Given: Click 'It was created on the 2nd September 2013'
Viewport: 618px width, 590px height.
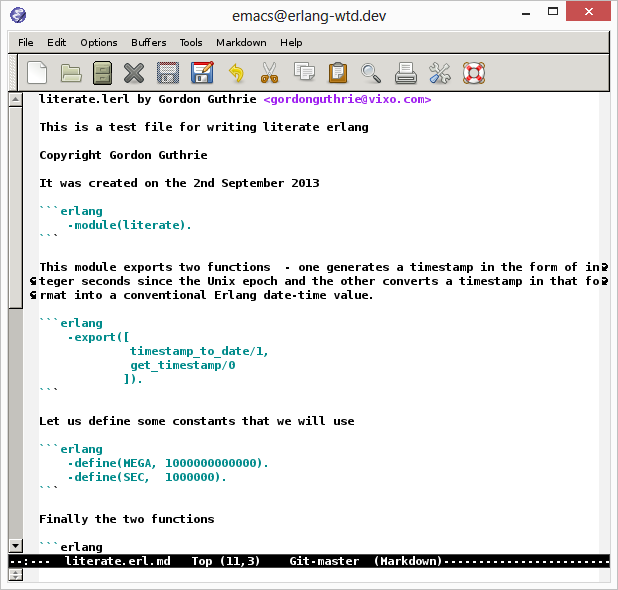Looking at the screenshot, I should (179, 183).
